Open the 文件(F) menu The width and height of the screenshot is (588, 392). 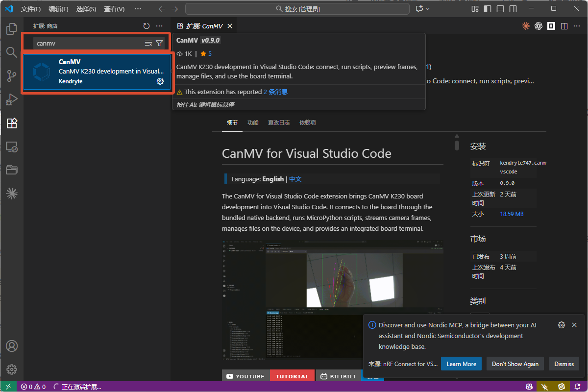[x=31, y=9]
